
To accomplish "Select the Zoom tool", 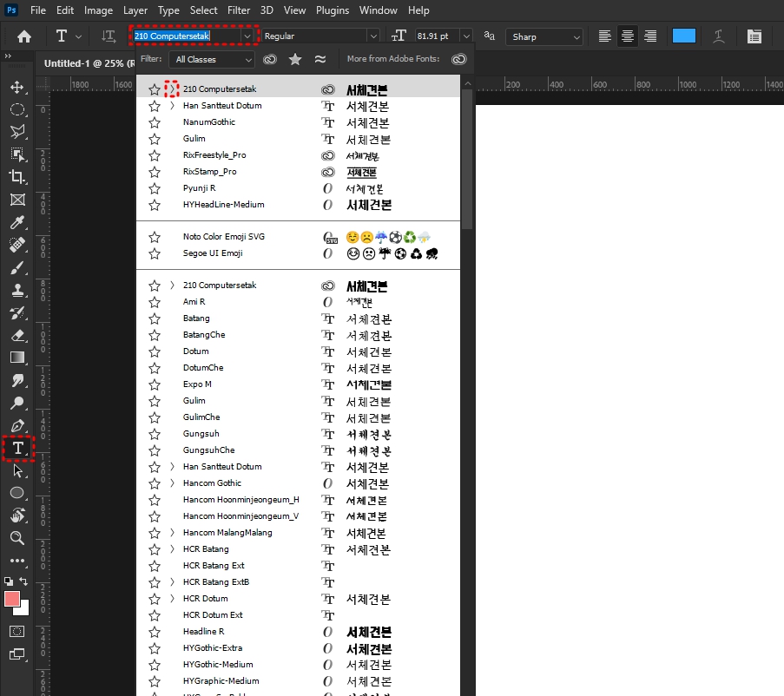I will click(x=17, y=538).
